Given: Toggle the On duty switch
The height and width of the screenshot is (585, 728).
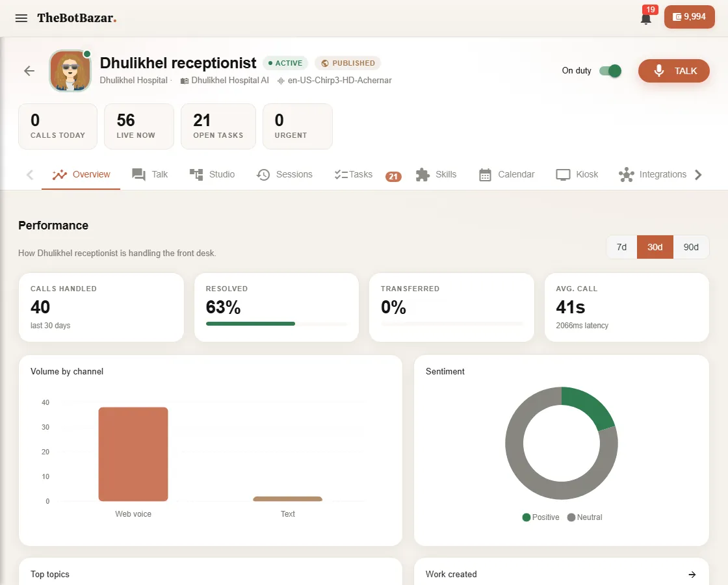Looking at the screenshot, I should coord(610,71).
